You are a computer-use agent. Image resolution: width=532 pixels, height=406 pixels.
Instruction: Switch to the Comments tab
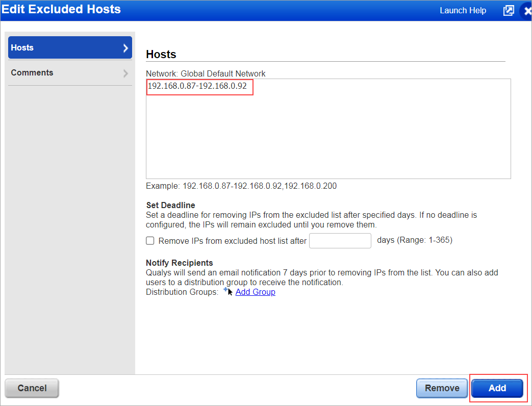(32, 72)
